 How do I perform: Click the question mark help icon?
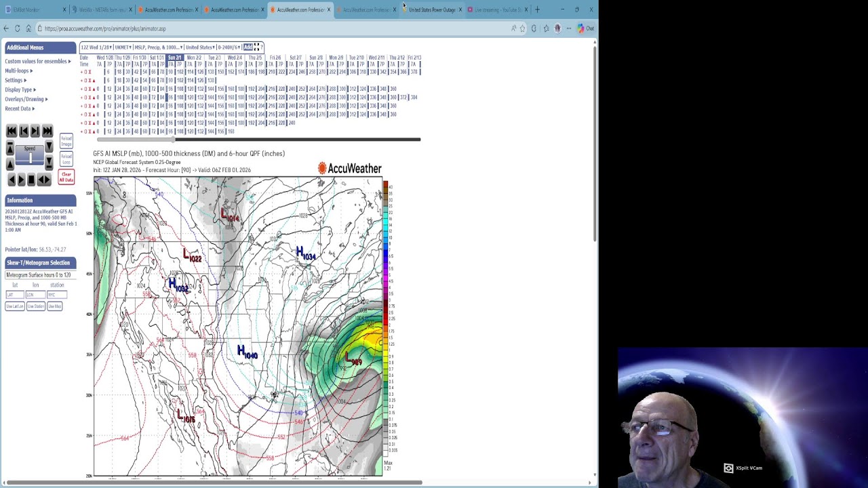point(262,47)
